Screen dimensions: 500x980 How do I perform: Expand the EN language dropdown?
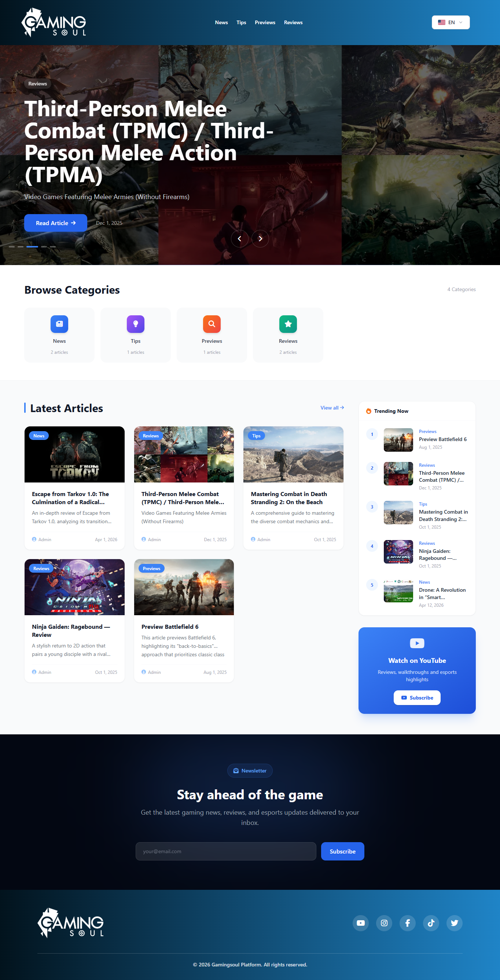coord(451,22)
